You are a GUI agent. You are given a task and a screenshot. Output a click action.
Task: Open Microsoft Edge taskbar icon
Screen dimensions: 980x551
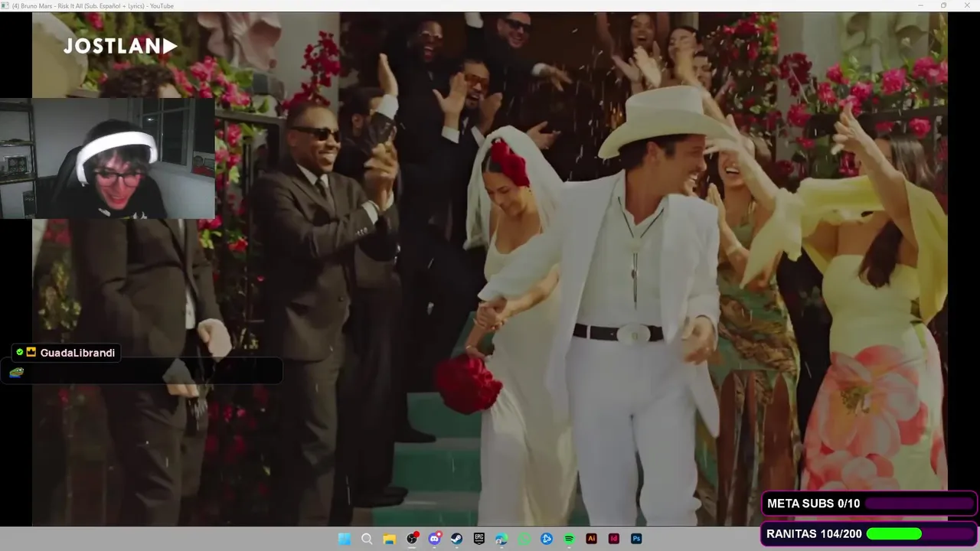pyautogui.click(x=501, y=539)
